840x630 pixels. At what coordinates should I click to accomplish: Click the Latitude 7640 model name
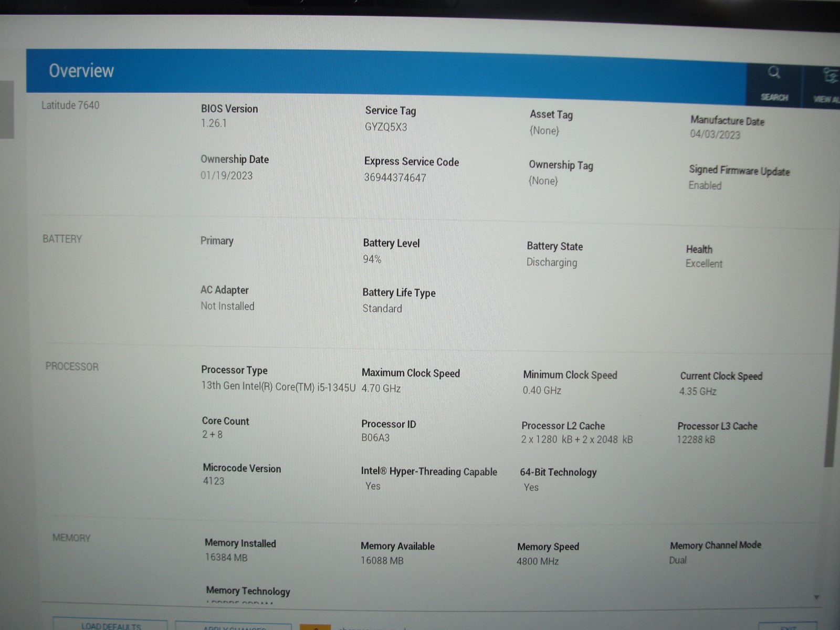[x=70, y=105]
